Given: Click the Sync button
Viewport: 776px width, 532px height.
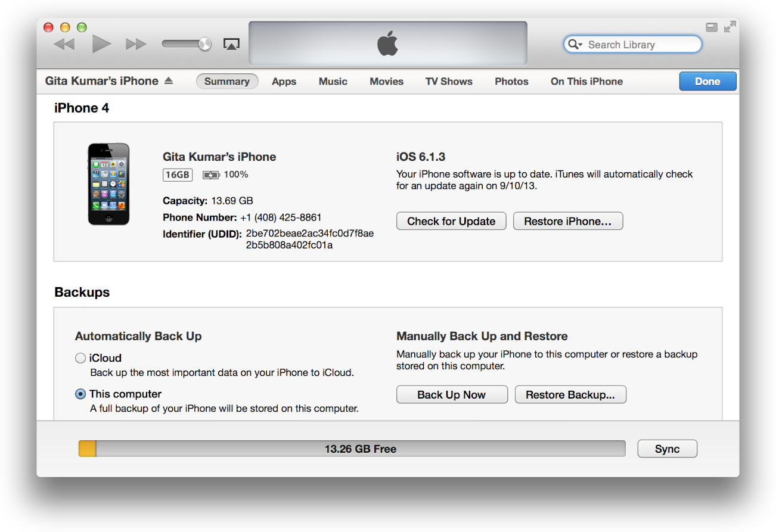Looking at the screenshot, I should 668,449.
